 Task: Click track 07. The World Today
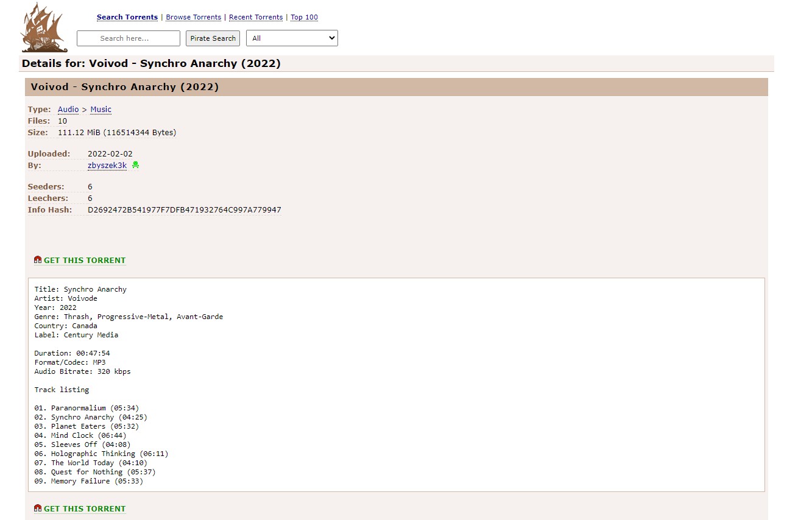point(91,463)
